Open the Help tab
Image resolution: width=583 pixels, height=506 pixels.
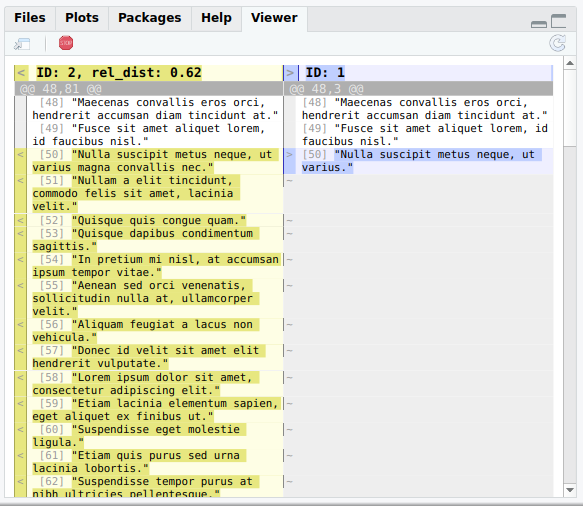click(x=216, y=17)
